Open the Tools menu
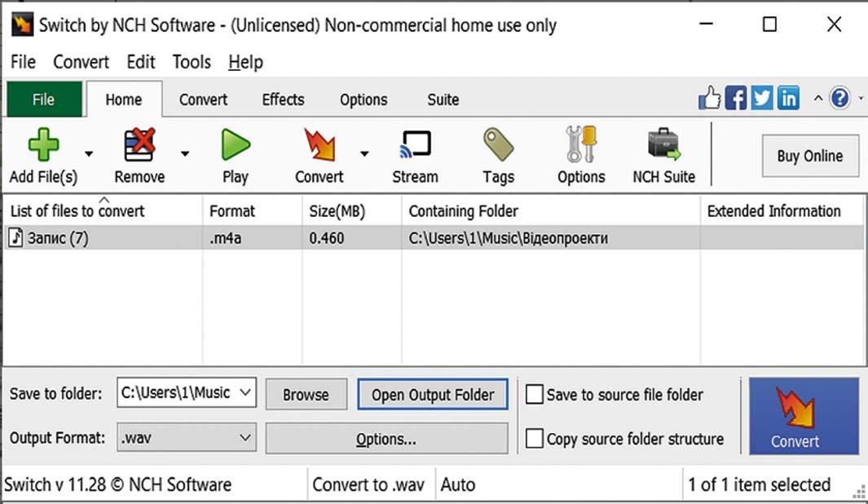 coord(191,61)
